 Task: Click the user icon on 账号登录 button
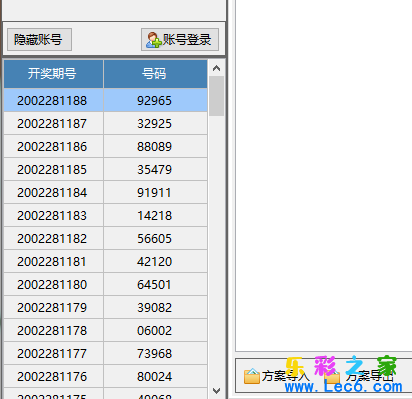point(153,40)
